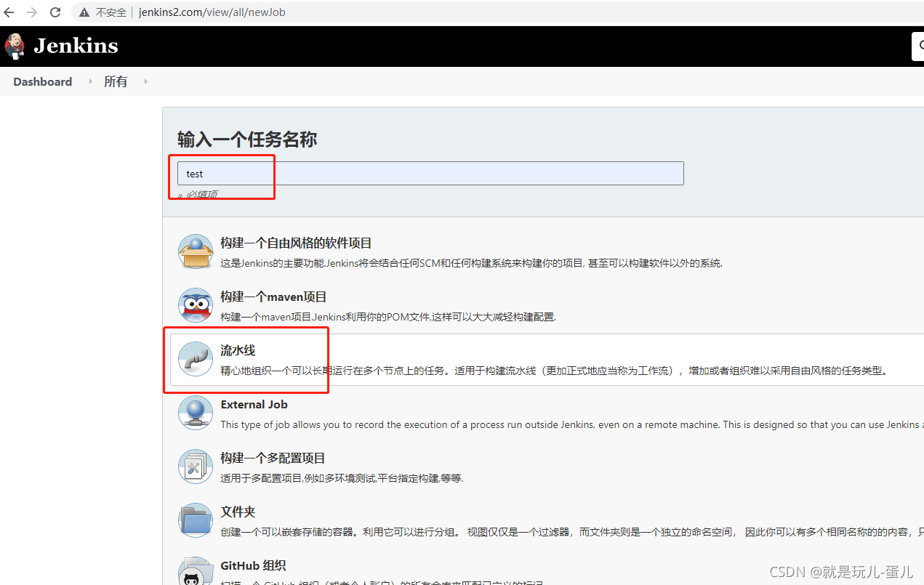Reload the page with refresh icon
Viewport: 924px width, 585px height.
point(55,12)
